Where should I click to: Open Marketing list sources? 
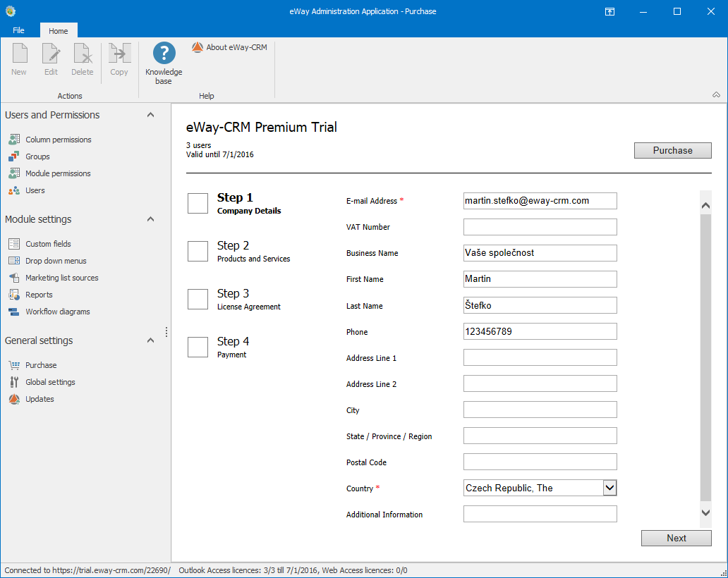62,278
